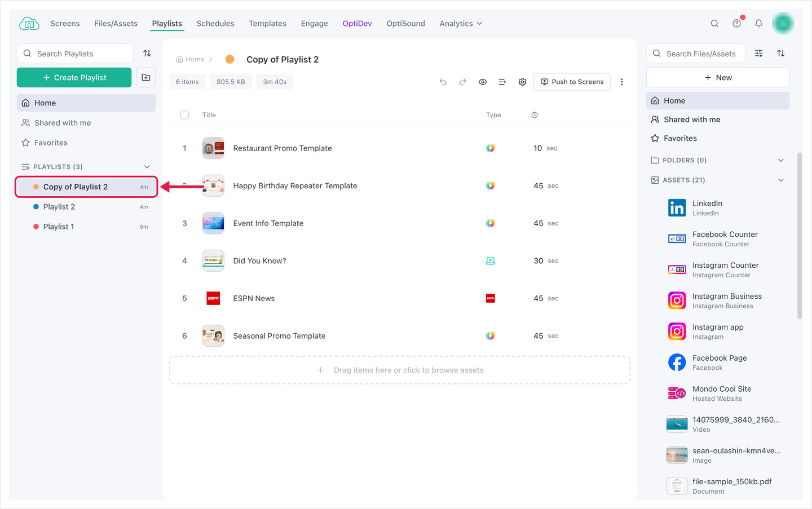
Task: Click the Create Playlist button
Action: tap(74, 77)
